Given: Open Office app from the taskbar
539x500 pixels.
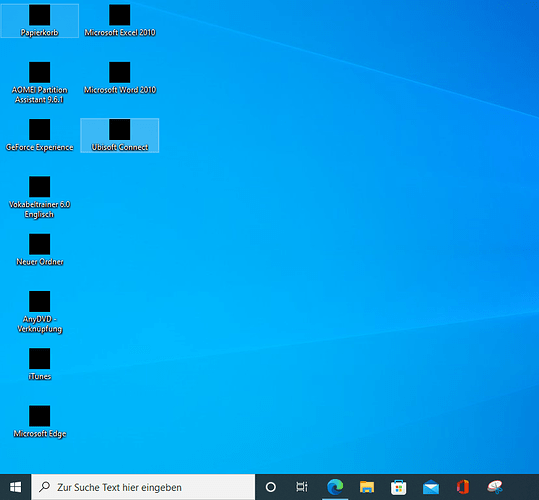Looking at the screenshot, I should point(463,487).
